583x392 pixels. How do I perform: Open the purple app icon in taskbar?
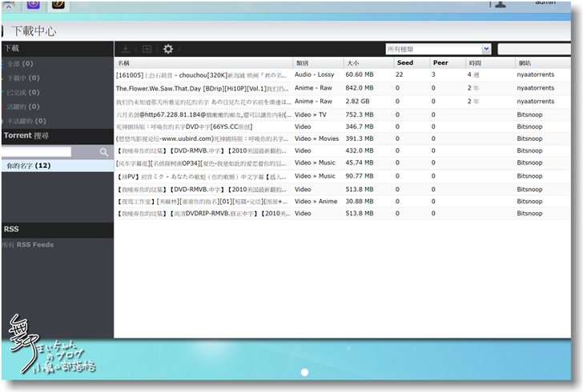coord(34,5)
